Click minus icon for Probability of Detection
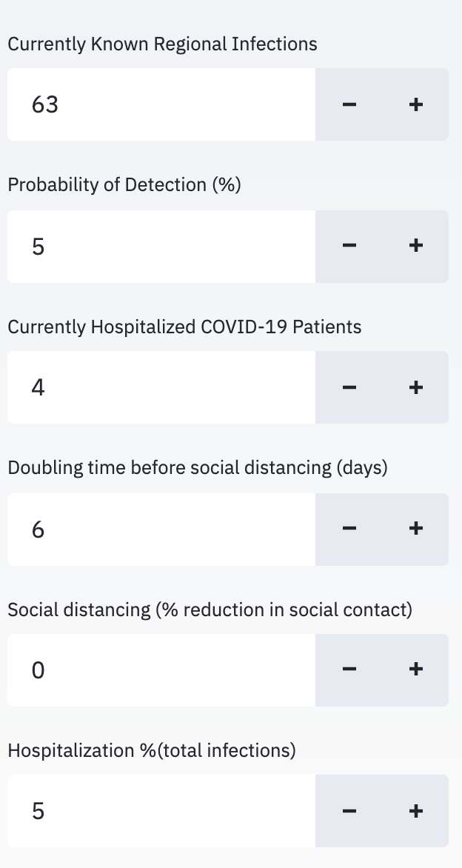This screenshot has height=868, width=462. 349,246
